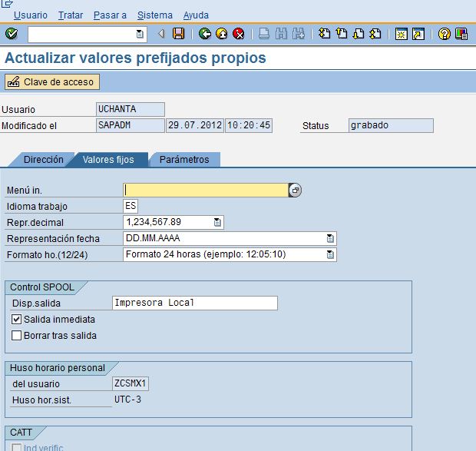Click the menu icon above Usuario

coord(7,3)
